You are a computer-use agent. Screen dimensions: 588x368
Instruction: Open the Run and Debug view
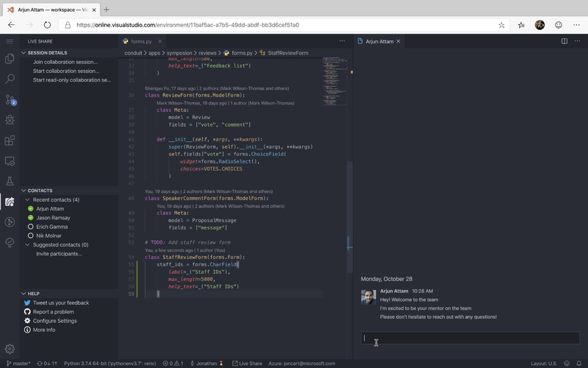click(10, 120)
